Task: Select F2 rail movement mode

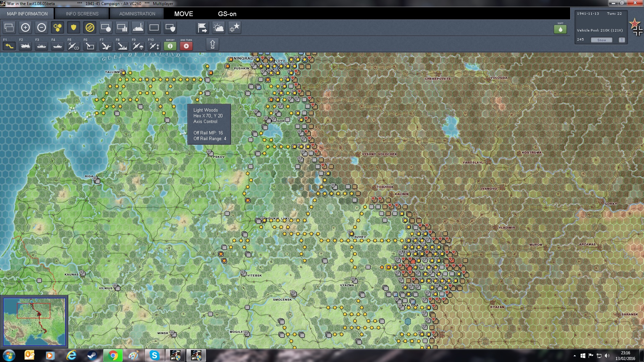Action: tap(25, 46)
